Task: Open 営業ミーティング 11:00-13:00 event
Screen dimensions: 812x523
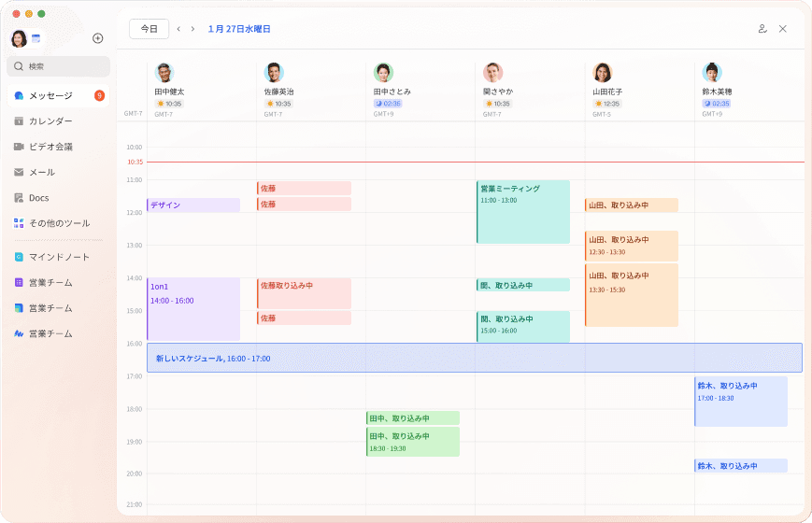Action: (x=523, y=212)
